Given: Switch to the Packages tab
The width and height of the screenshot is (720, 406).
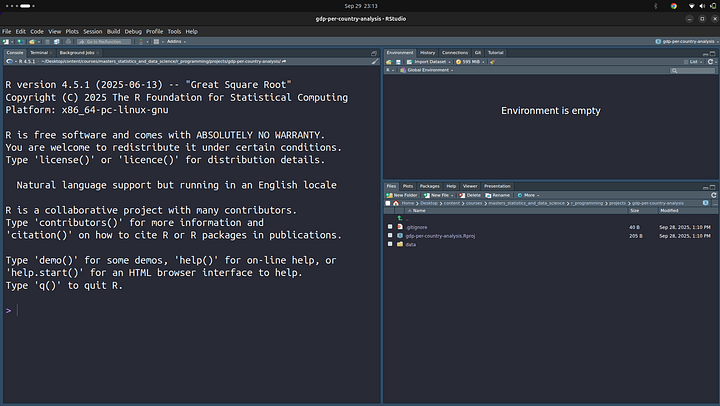Looking at the screenshot, I should (x=429, y=186).
